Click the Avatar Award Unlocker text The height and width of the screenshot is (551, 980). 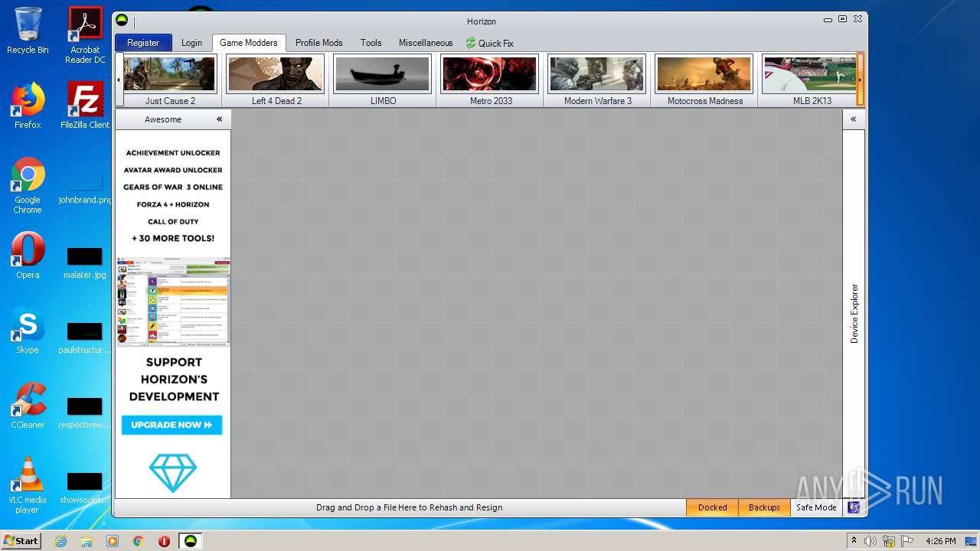(x=173, y=170)
